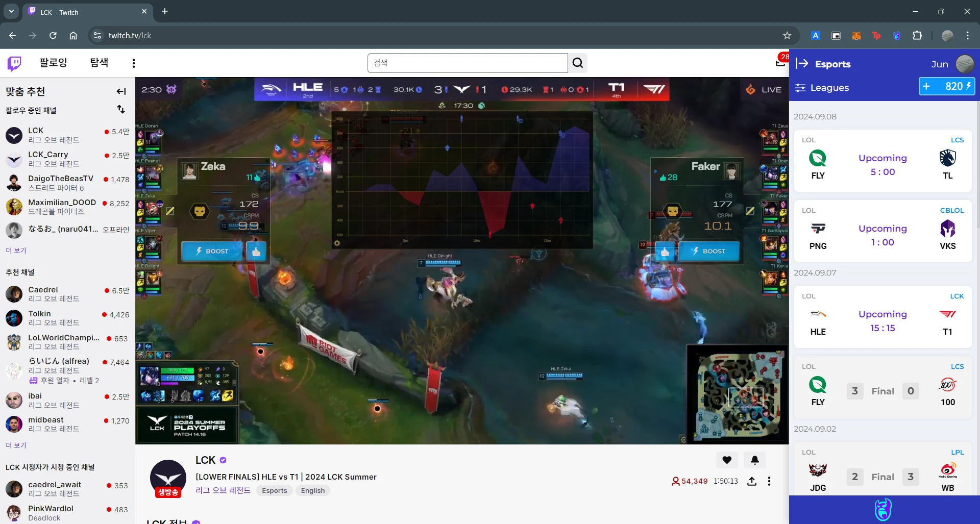Select the Esports tag
The height and width of the screenshot is (524, 980).
point(275,490)
